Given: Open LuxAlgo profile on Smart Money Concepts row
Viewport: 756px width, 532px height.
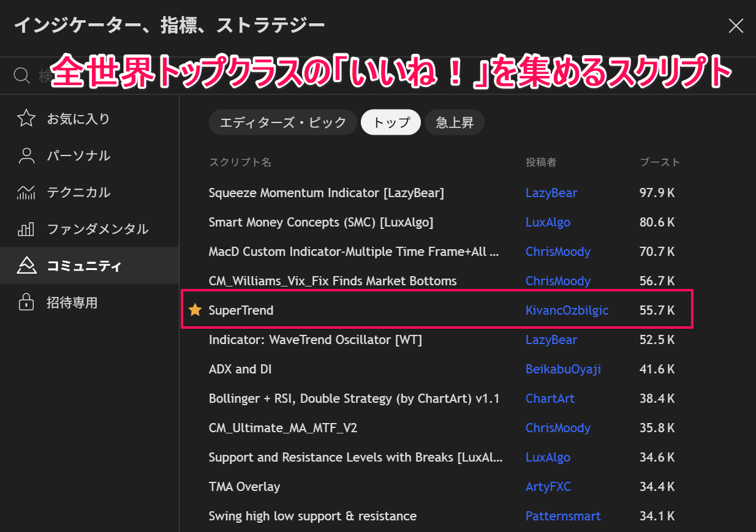Looking at the screenshot, I should click(x=548, y=222).
